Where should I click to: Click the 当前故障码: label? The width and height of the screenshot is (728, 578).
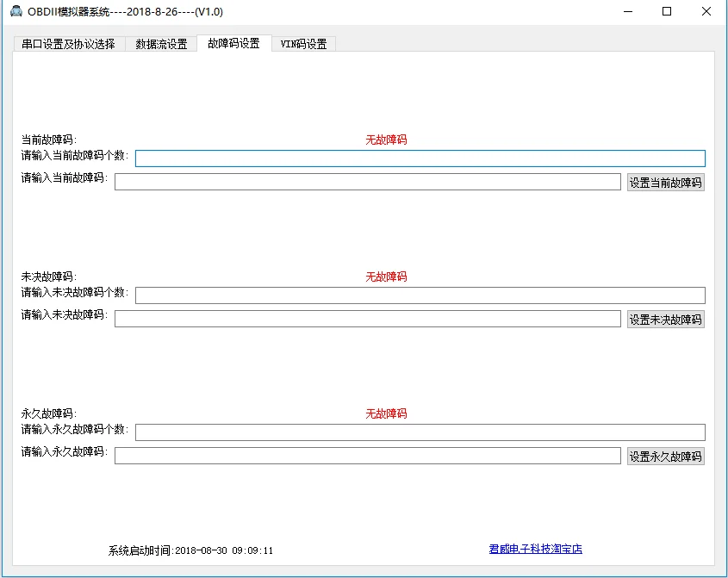pos(49,140)
